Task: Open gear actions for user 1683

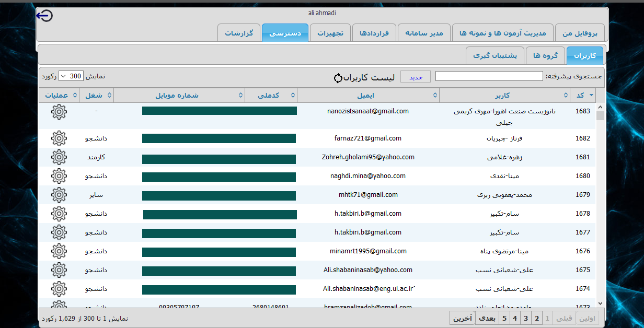Action: (59, 111)
